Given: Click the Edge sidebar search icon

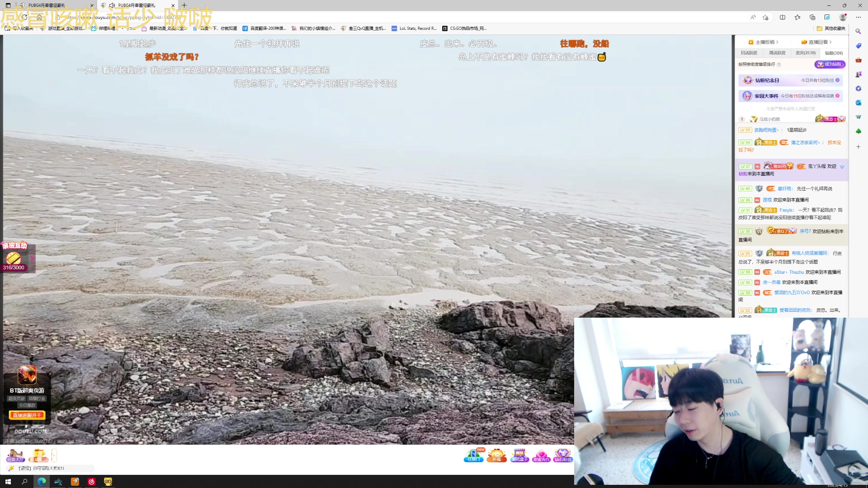Looking at the screenshot, I should tap(858, 32).
